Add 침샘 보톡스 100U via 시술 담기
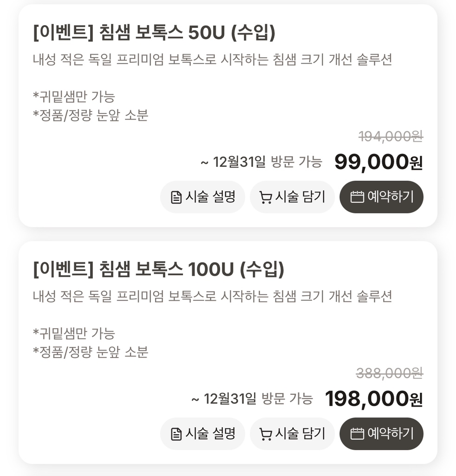 coord(292,434)
